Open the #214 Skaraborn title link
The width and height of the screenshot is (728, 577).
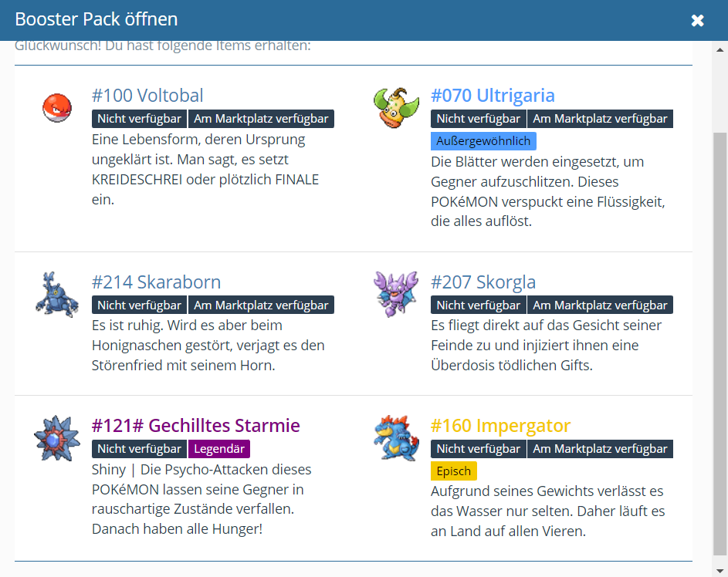156,282
